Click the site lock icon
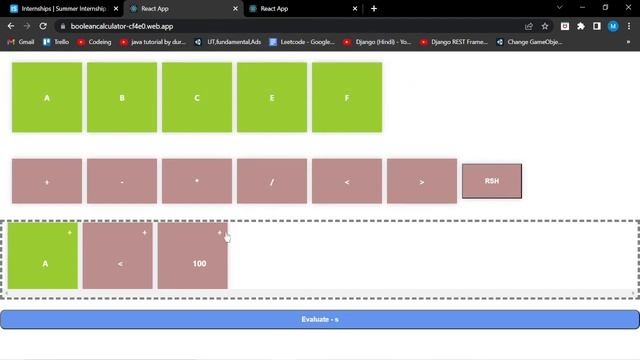The height and width of the screenshot is (360, 640). [62, 26]
